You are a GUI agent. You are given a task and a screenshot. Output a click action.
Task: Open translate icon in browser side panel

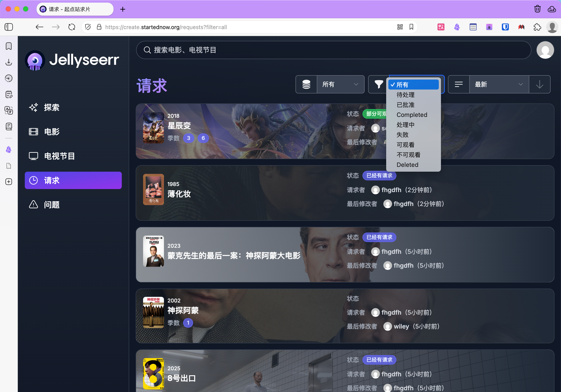pyautogui.click(x=9, y=110)
